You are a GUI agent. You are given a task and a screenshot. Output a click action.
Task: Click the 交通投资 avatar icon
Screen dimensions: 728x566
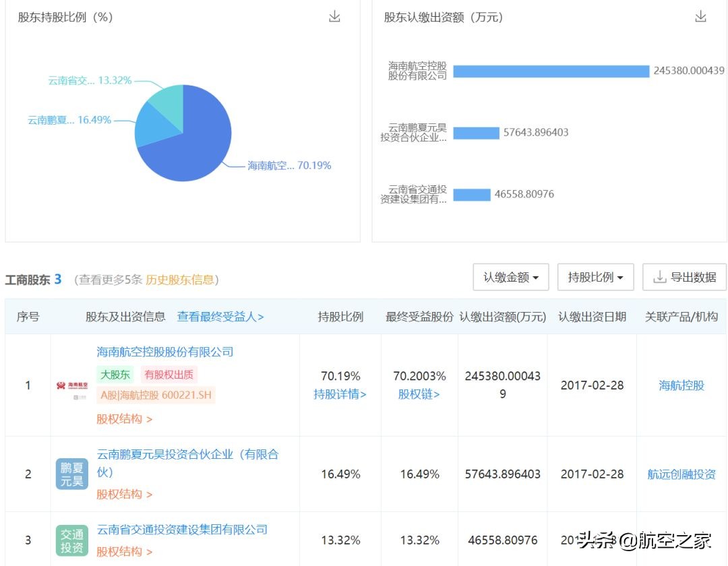click(x=71, y=540)
